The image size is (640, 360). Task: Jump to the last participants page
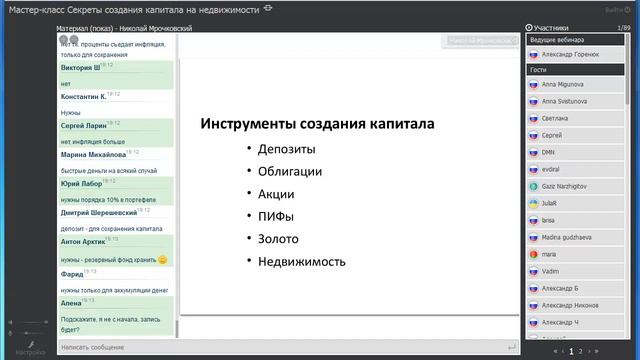(596, 351)
